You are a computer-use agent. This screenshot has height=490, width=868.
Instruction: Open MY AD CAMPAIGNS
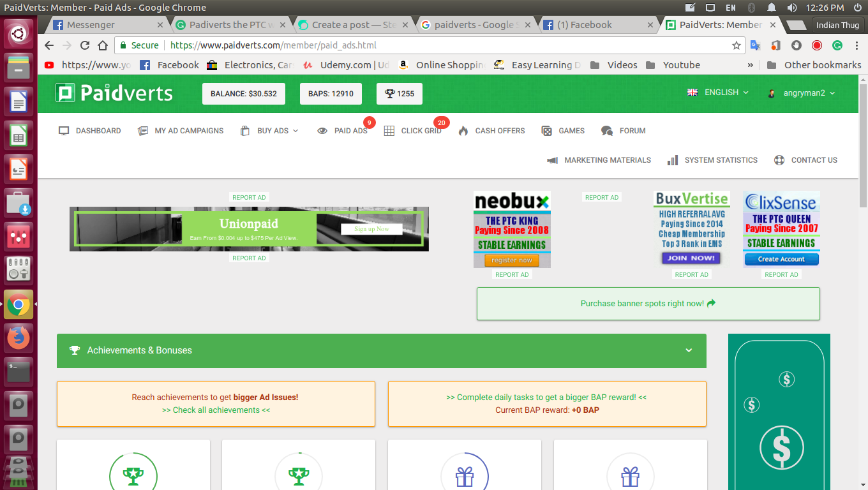click(x=181, y=131)
